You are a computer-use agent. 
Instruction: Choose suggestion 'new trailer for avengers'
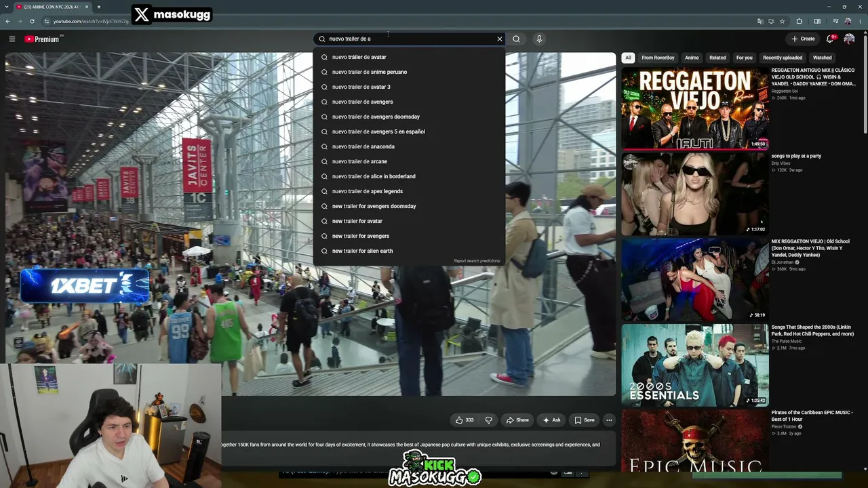click(409, 236)
